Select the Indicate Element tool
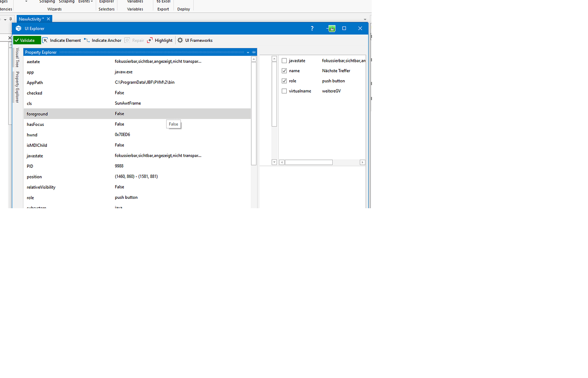 [x=62, y=40]
